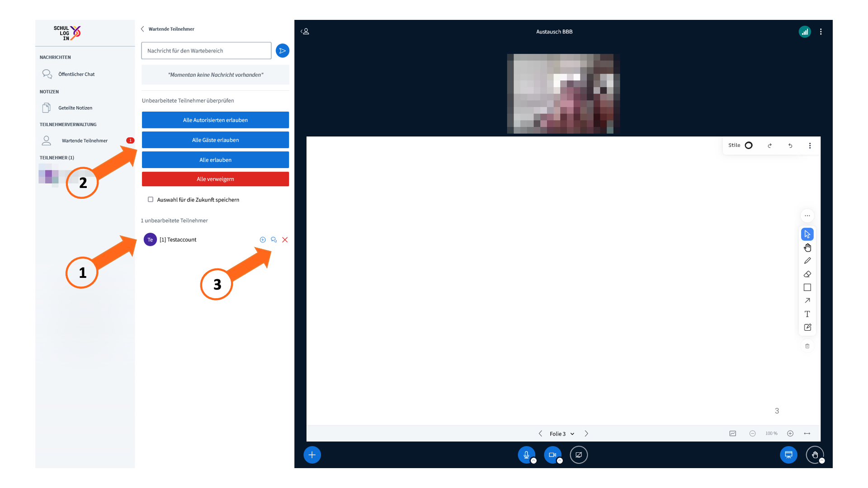Toggle the microphone mute button

(x=526, y=455)
